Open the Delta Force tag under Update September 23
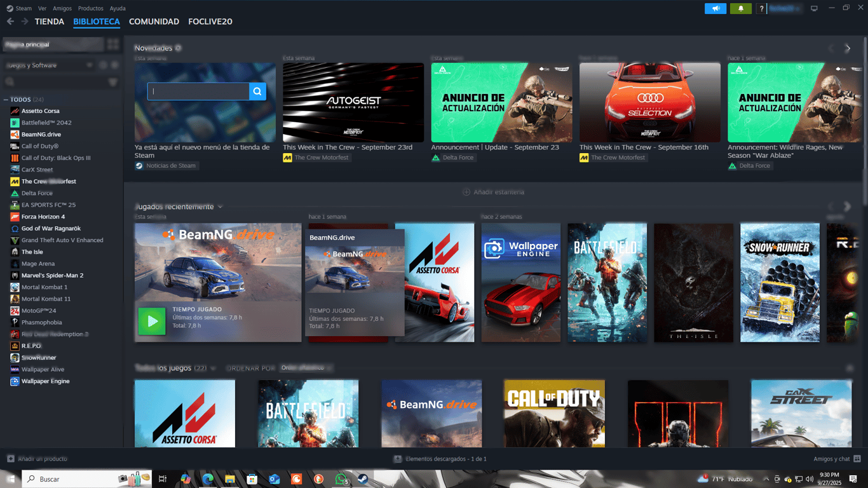The width and height of the screenshot is (868, 488). (x=454, y=158)
